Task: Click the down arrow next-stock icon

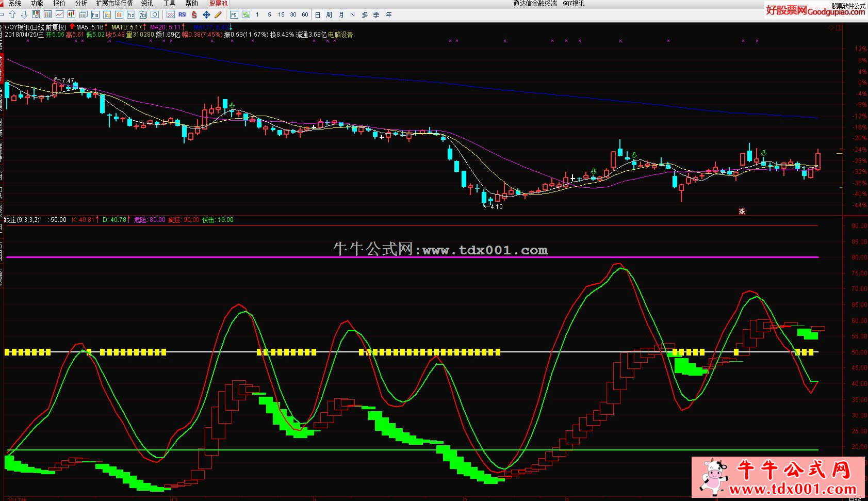Action: [24, 14]
